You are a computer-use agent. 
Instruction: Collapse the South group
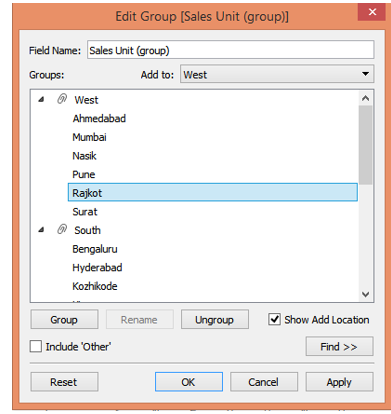pyautogui.click(x=41, y=230)
